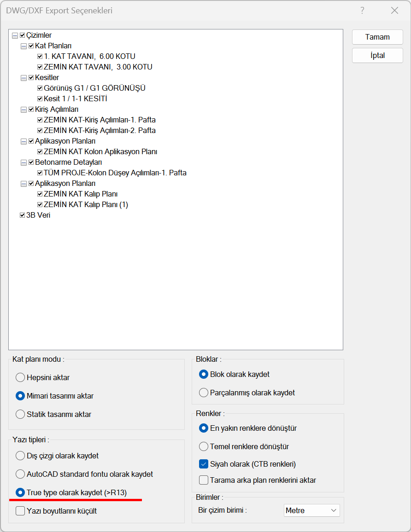Click the Tamam button

pos(377,37)
